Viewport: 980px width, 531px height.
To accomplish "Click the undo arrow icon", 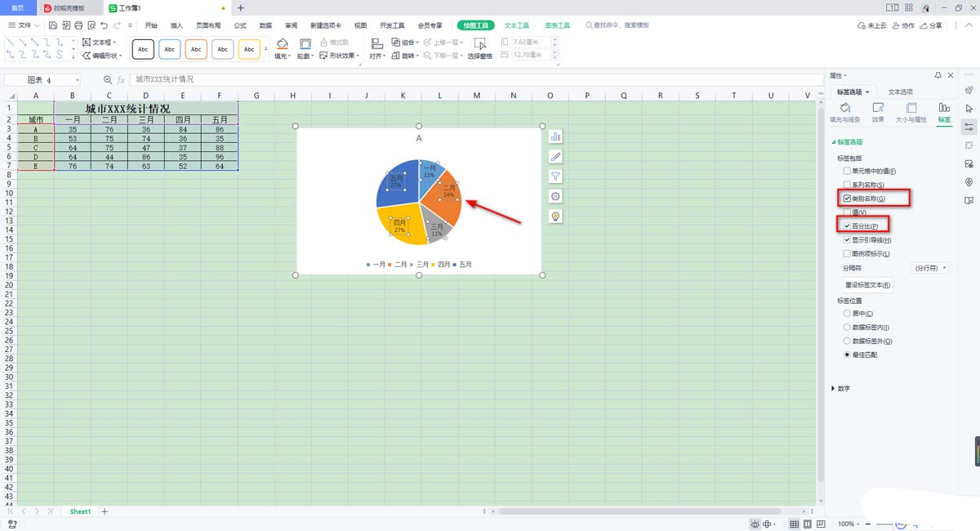I will click(104, 25).
